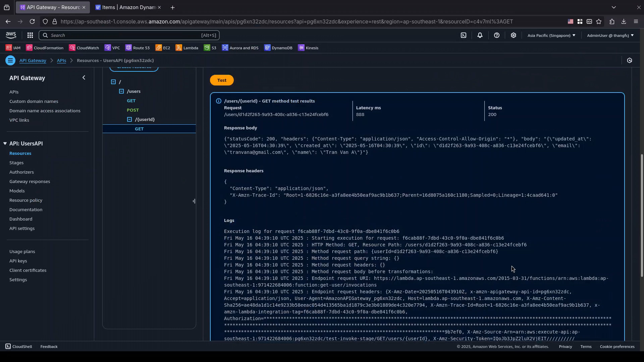Go back in browser history
The height and width of the screenshot is (362, 644).
click(x=8, y=21)
